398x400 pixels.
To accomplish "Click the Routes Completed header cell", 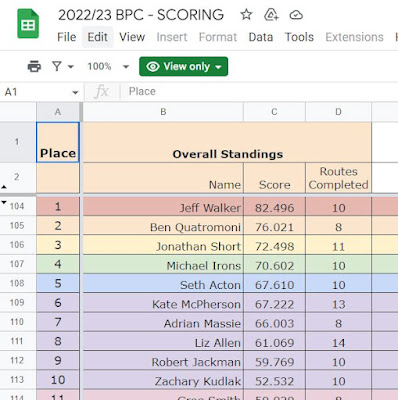I will tap(338, 178).
